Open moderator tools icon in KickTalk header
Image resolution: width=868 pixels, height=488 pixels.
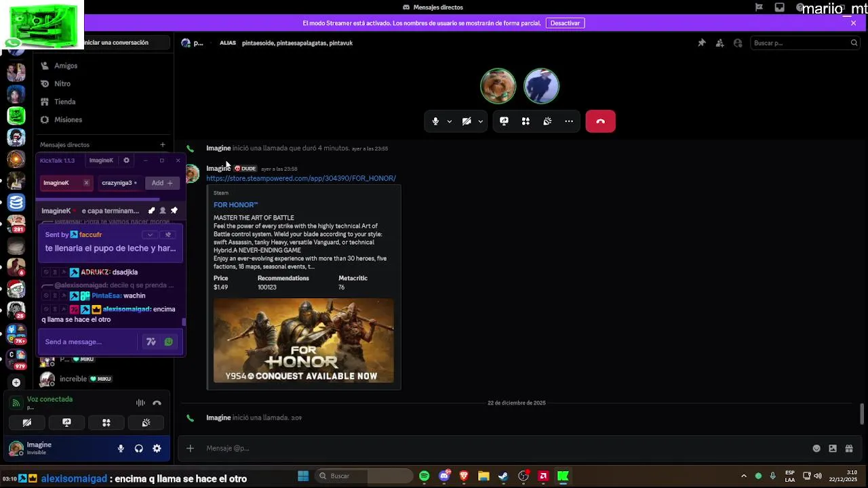coord(151,211)
